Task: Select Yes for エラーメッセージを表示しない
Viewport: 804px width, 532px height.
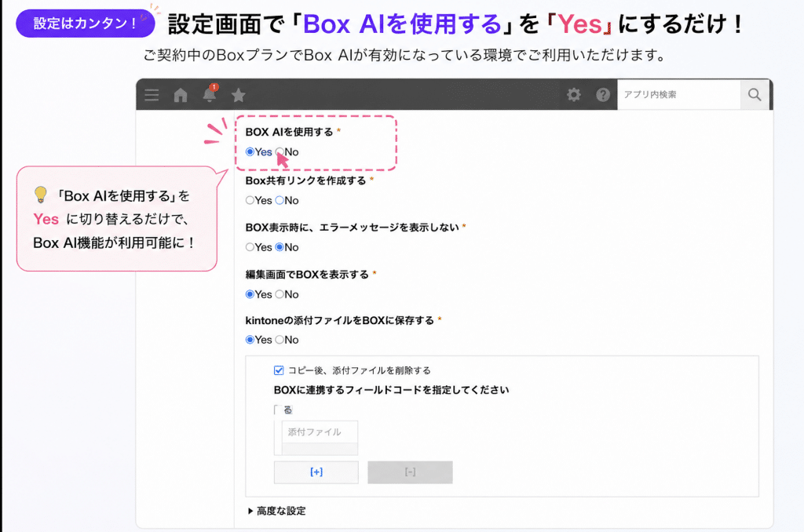Action: pyautogui.click(x=250, y=247)
